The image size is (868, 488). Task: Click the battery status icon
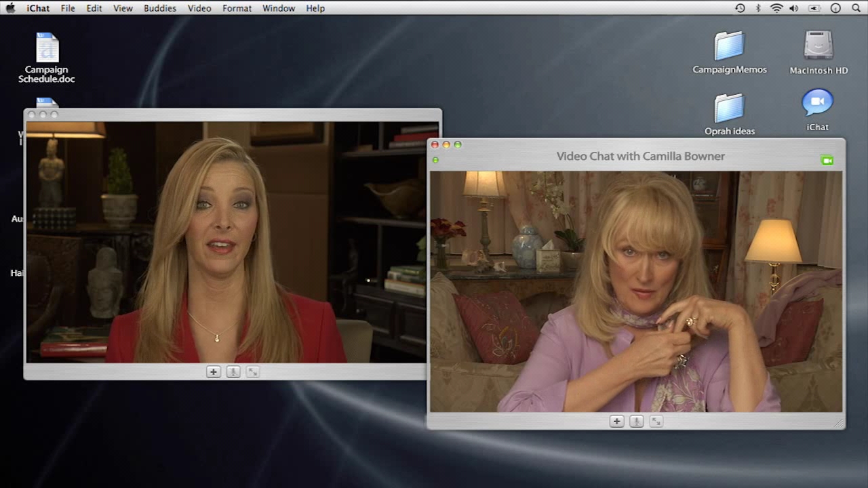point(814,8)
